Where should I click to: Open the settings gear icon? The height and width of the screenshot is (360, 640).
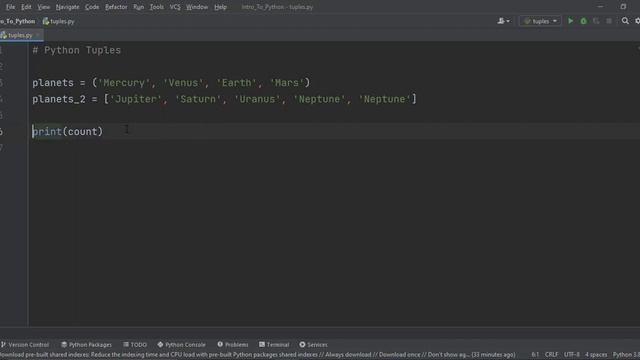click(x=637, y=20)
